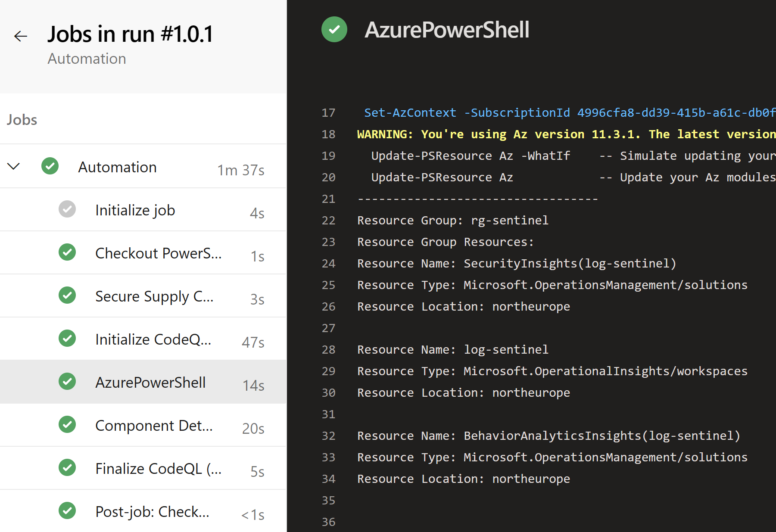The height and width of the screenshot is (532, 776).
Task: Click the Update-PSResource Az -WhatIf line
Action: (573, 156)
